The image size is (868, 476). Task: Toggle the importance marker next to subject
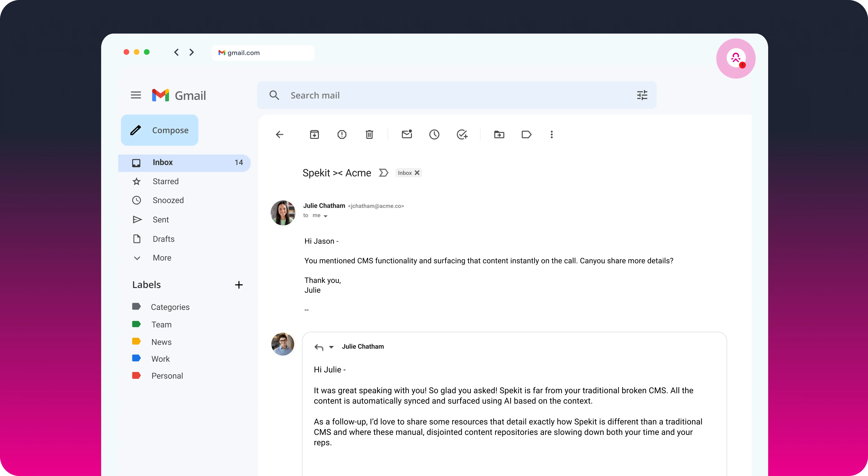[383, 173]
